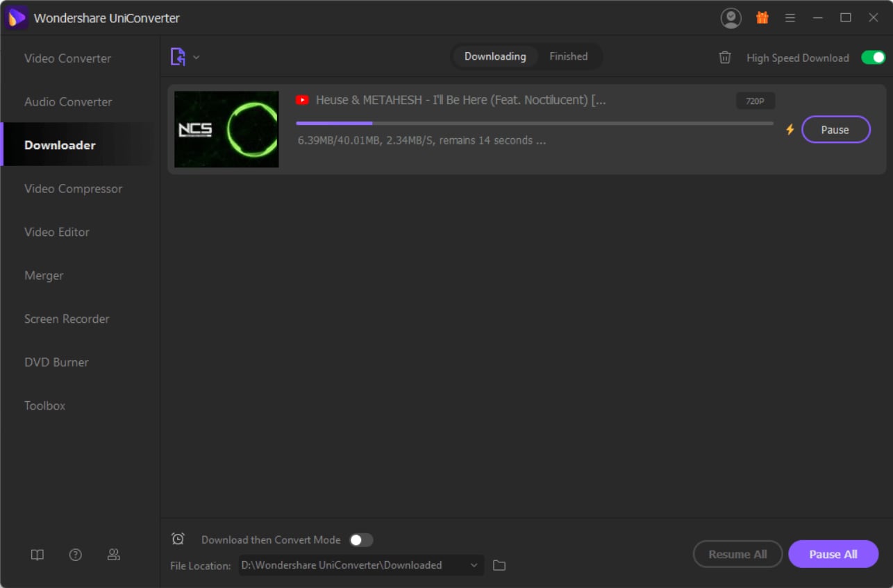This screenshot has height=588, width=893.
Task: Open the Toolbox section
Action: [x=44, y=405]
